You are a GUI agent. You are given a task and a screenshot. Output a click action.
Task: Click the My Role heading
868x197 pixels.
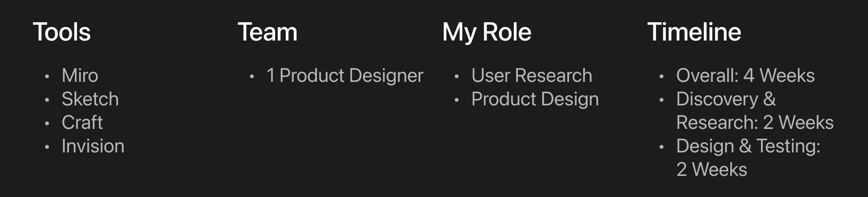(x=487, y=32)
